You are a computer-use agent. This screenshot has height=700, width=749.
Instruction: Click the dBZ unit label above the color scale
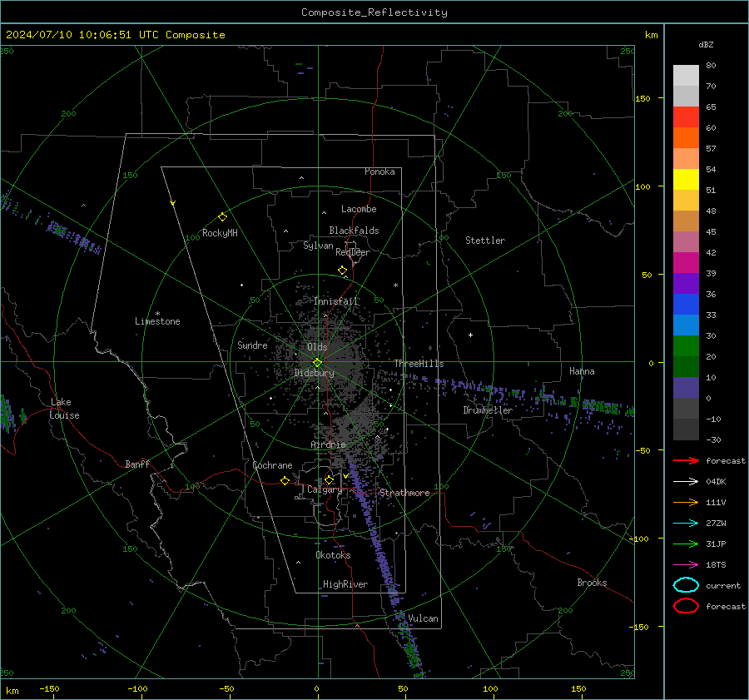[x=706, y=45]
